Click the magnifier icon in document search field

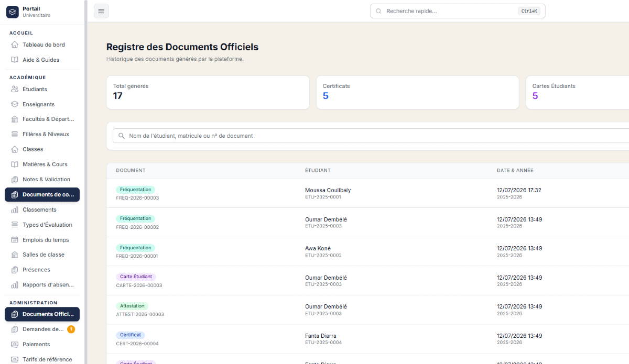click(122, 136)
